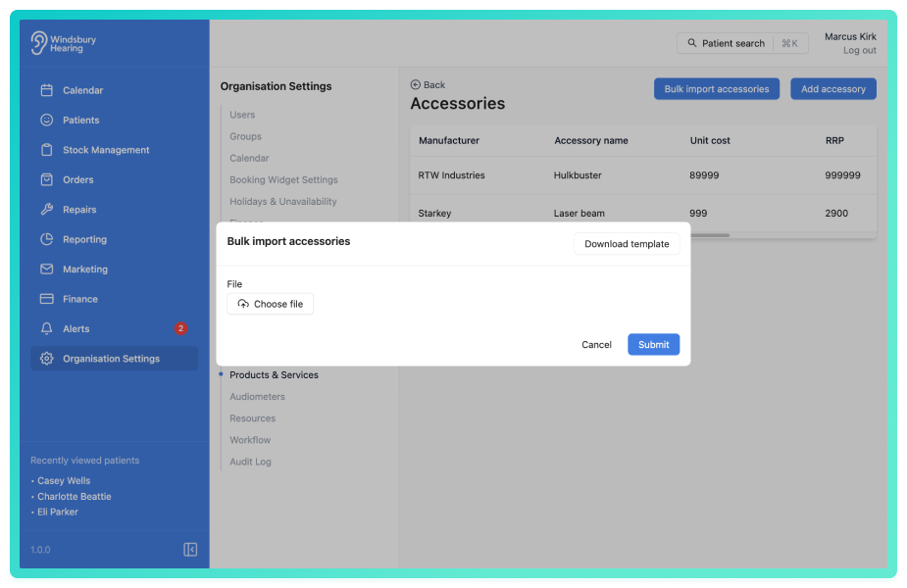Screen dimensions: 907x588
Task: Open the Orders menu item
Action: [114, 179]
